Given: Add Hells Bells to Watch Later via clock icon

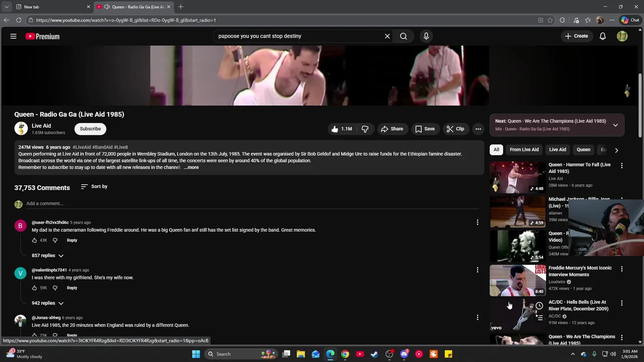Looking at the screenshot, I should (x=539, y=306).
